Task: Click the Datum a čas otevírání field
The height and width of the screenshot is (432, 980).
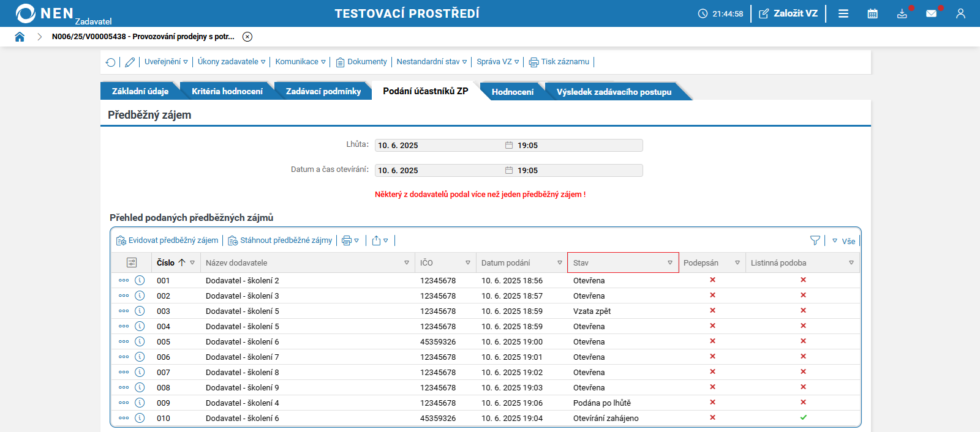Action: point(508,170)
